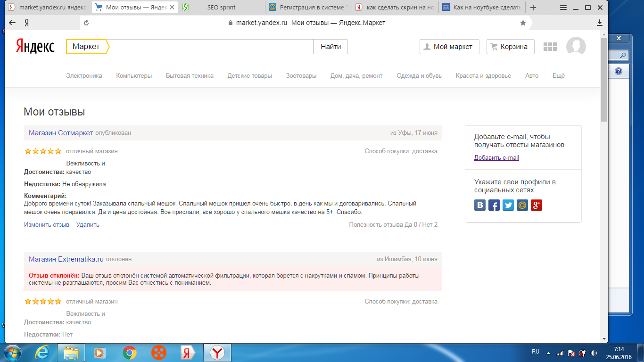Screen dimensions: 644x362
Task: Click help icon in background window
Action: coord(619,71)
